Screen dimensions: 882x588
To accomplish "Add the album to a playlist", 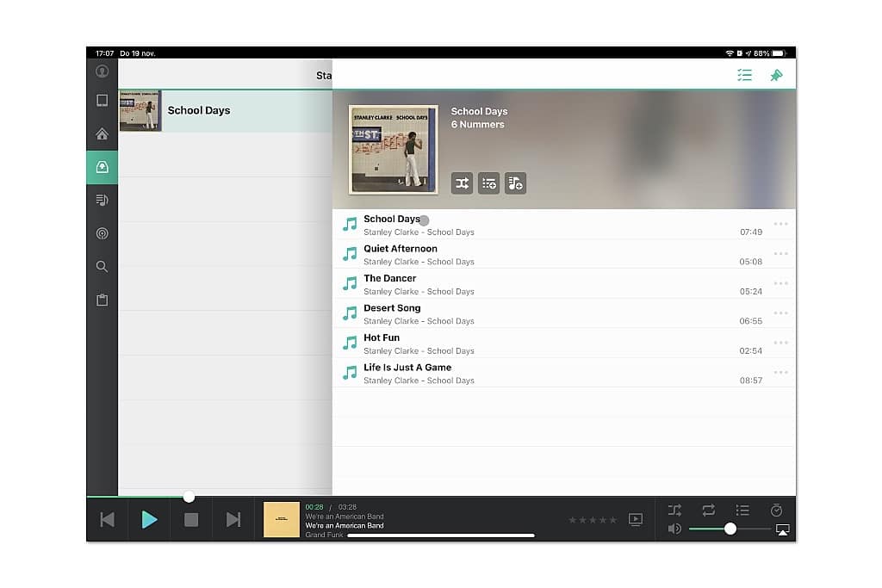I will click(515, 183).
